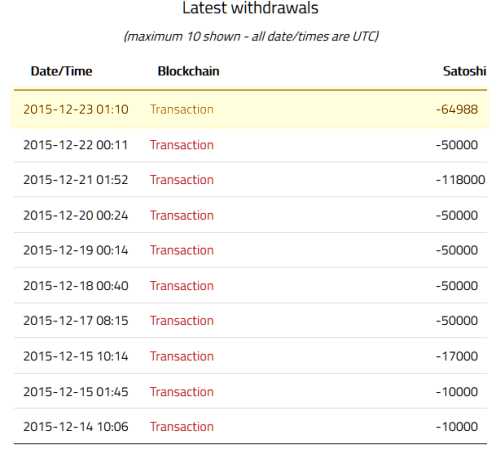Screen dimensions: 500x450
Task: Open Transaction link for 2015-12-21 01:52
Action: point(182,180)
